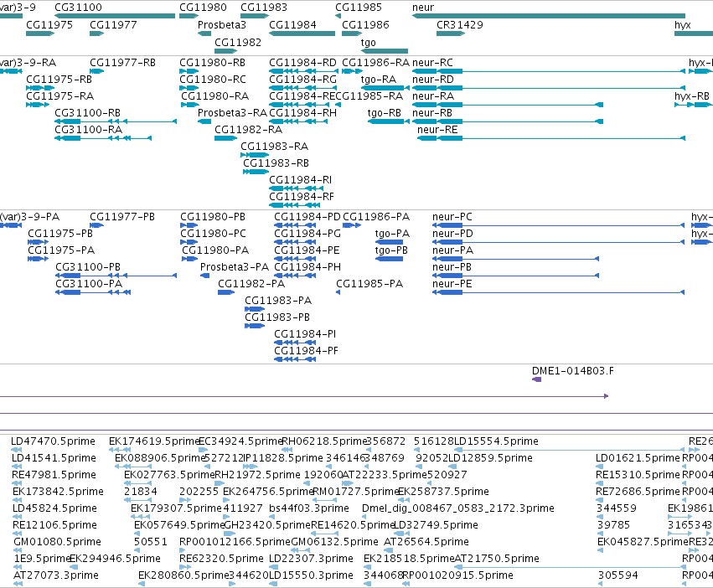Viewport: 713px width, 588px height.
Task: Select the CG11980 gene label
Action: (203, 8)
